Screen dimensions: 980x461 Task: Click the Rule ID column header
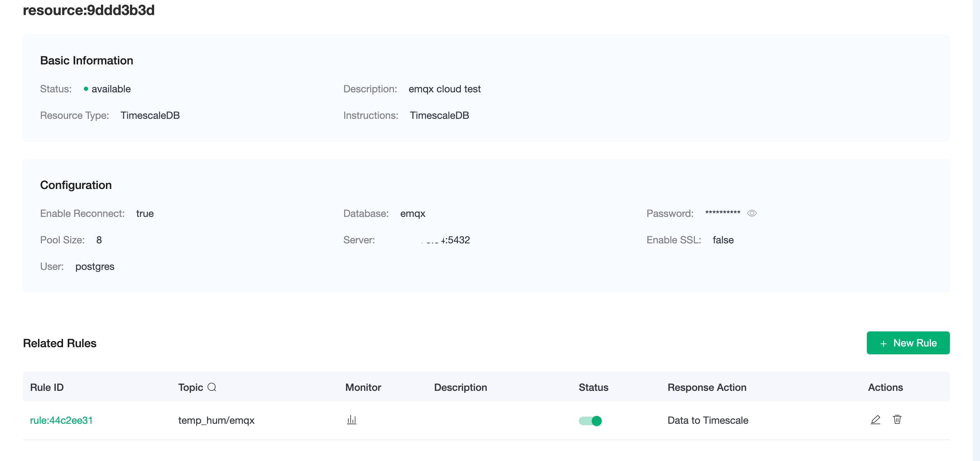(47, 387)
